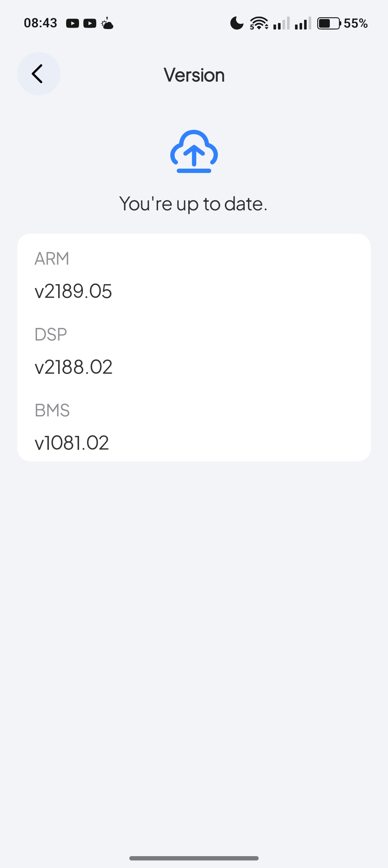Tap the 08:43 clock in the status bar
Viewport: 388px width, 868px height.
pyautogui.click(x=41, y=23)
